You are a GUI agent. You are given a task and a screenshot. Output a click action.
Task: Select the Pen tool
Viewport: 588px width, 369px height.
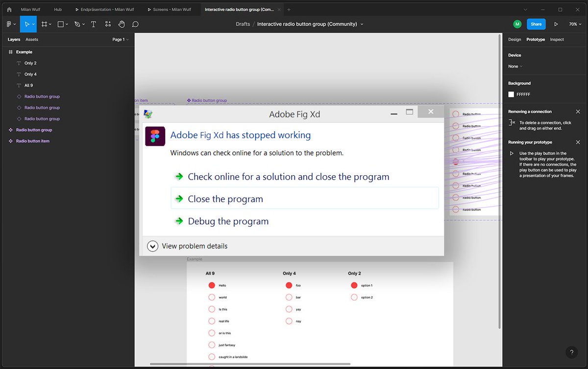[77, 24]
